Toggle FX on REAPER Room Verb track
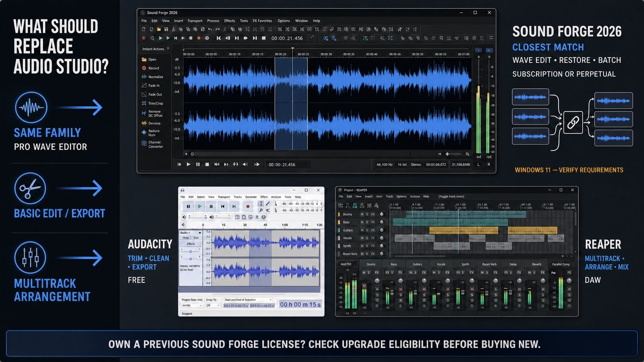The height and width of the screenshot is (362, 644). coord(373,254)
